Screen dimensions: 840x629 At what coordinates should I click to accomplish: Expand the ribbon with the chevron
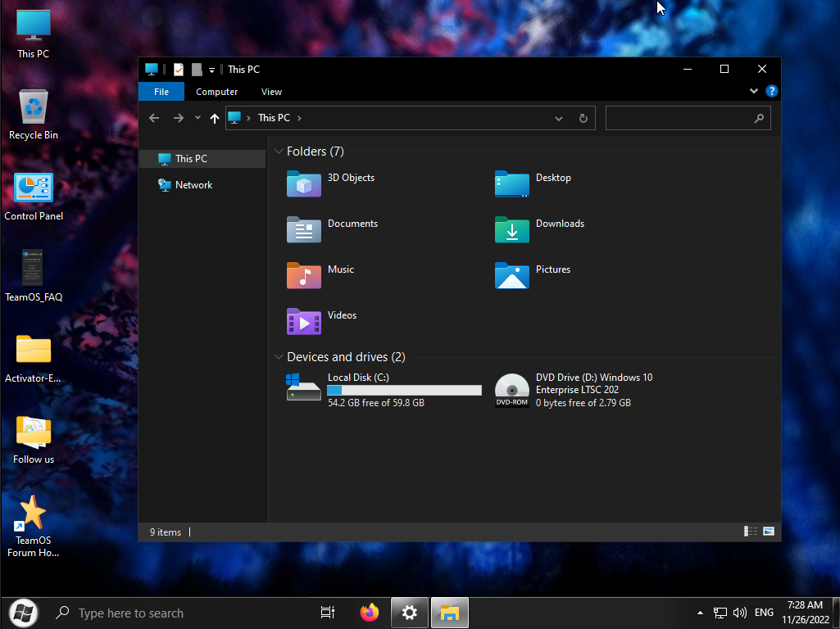(x=754, y=92)
